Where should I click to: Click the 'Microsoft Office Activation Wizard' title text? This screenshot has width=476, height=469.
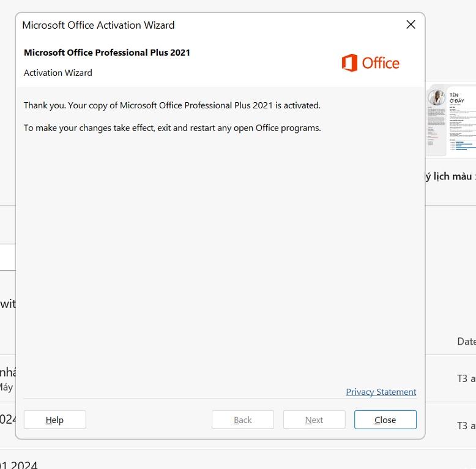99,25
